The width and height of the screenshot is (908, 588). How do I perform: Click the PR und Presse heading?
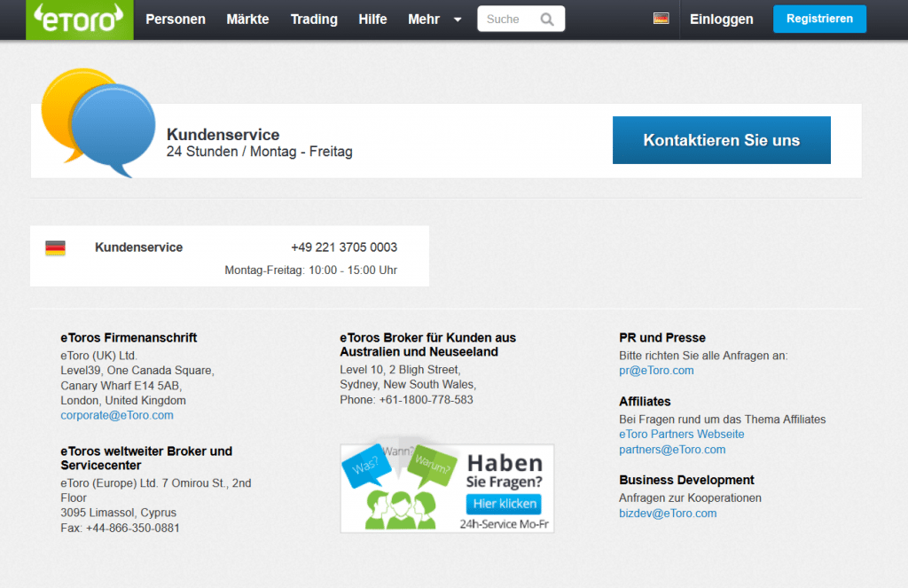pyautogui.click(x=661, y=338)
